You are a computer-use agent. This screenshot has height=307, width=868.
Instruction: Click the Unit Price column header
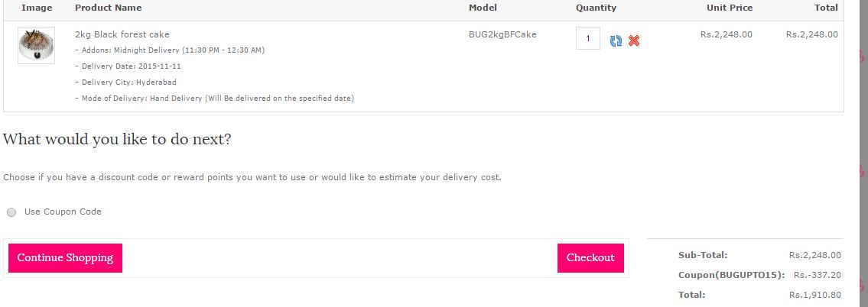click(x=730, y=8)
